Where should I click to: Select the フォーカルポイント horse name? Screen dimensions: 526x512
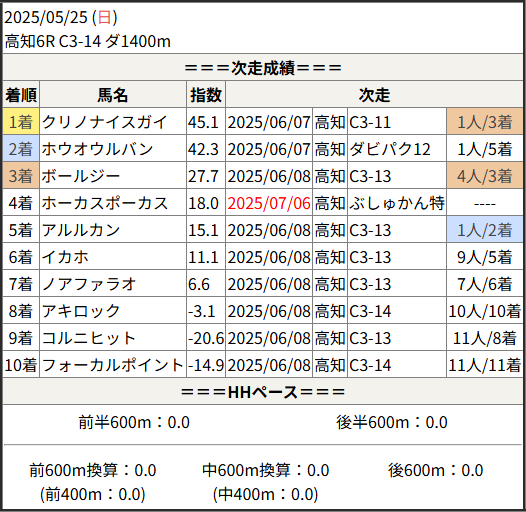(x=113, y=365)
